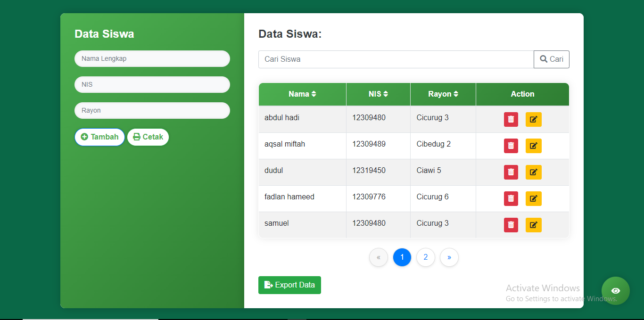This screenshot has height=320, width=644.
Task: Jump to next page with » arrow
Action: 449,257
